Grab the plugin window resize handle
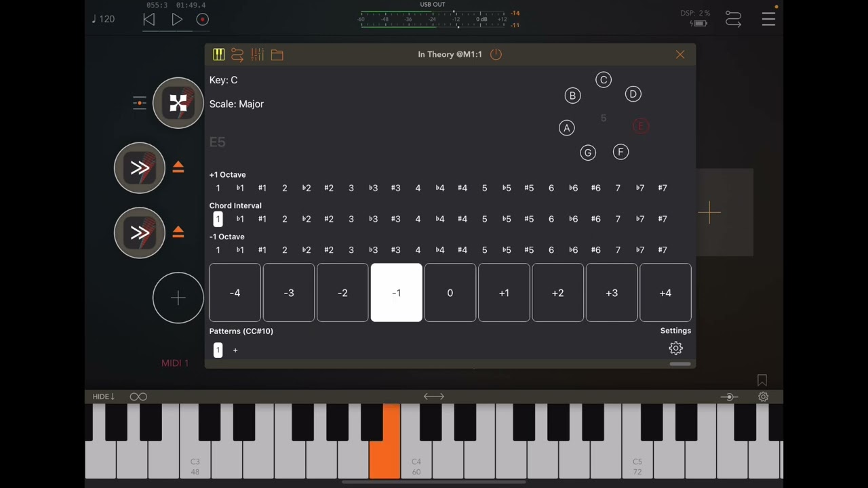 [680, 364]
